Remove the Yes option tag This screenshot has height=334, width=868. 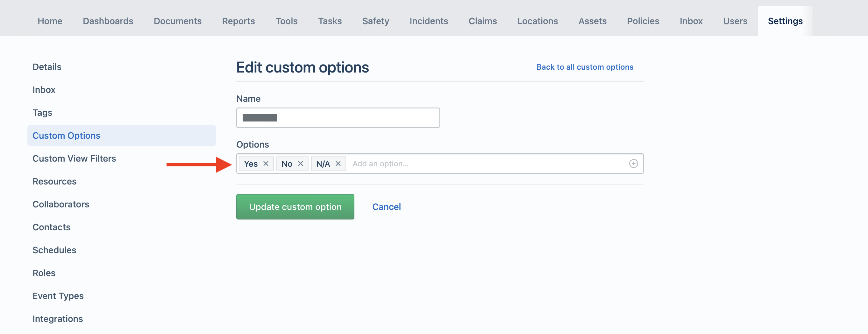tap(266, 164)
